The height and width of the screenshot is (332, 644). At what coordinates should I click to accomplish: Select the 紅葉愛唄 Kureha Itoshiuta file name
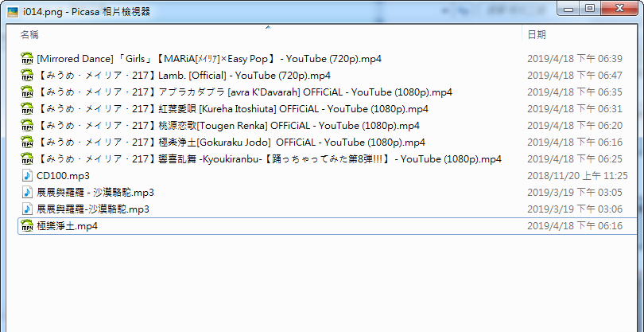(x=232, y=109)
